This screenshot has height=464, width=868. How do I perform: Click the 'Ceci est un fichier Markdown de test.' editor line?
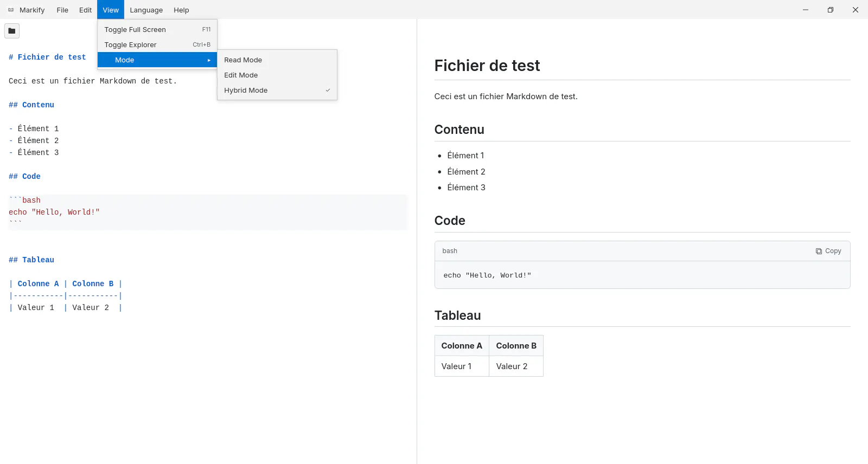coord(93,81)
